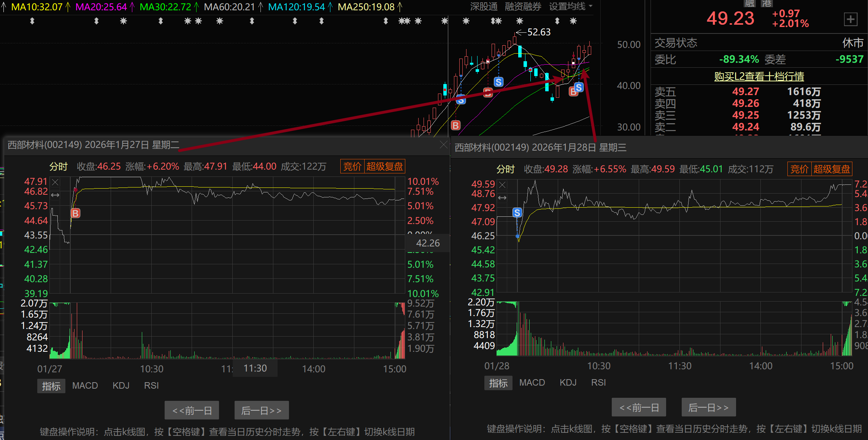Toggle 竞价 in the January 27 panel

352,167
